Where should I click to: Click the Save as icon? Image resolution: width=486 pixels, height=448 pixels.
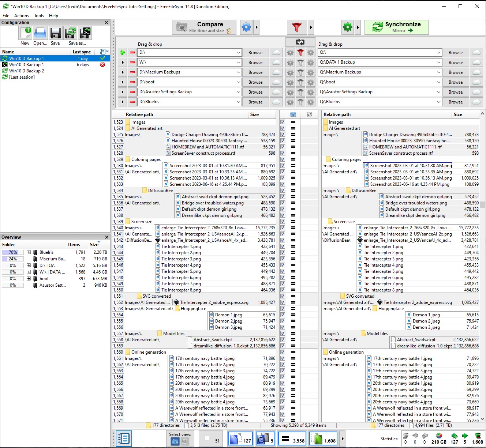[x=70, y=33]
